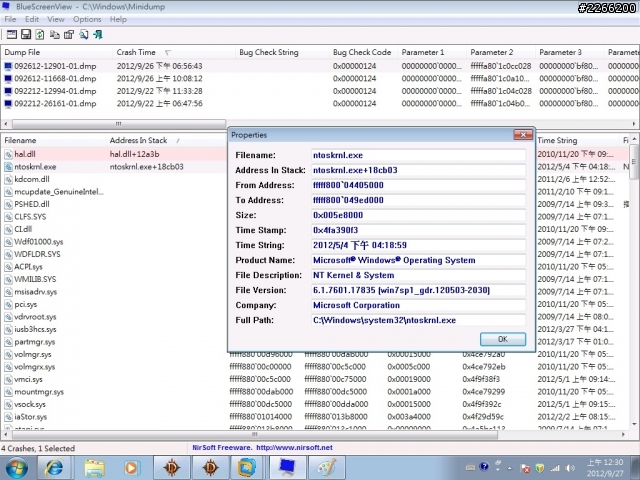640x480 pixels.
Task: Click the Filename value field ntoskrnl.exe
Action: 418,155
